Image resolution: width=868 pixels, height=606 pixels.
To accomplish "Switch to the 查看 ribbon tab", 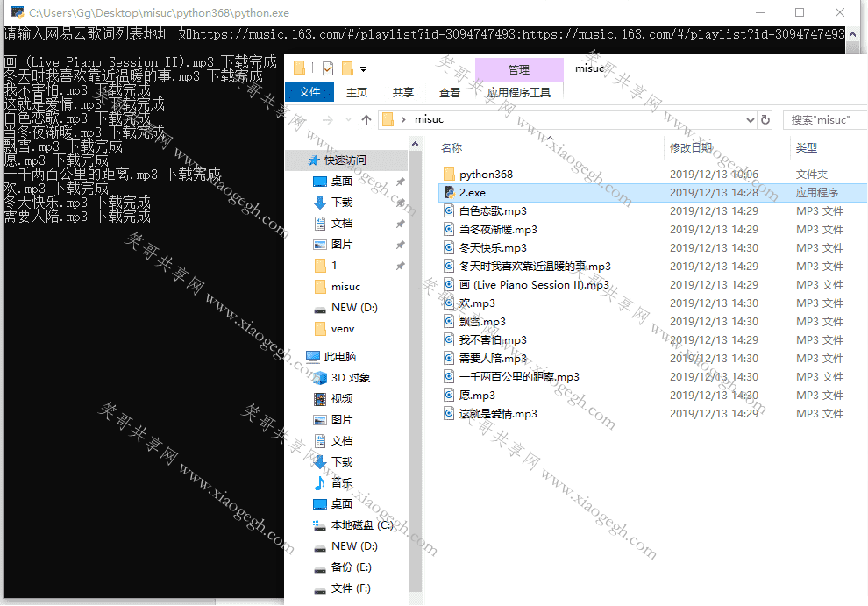I will coord(450,92).
